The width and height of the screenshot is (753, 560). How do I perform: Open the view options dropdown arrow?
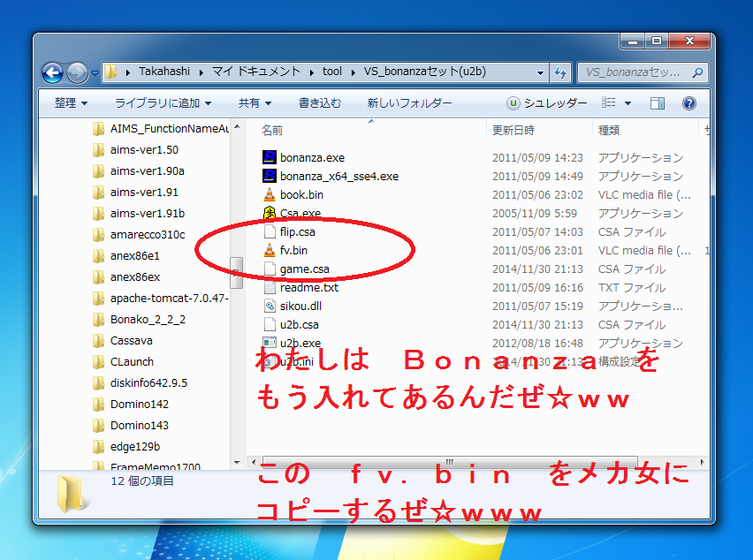[627, 103]
